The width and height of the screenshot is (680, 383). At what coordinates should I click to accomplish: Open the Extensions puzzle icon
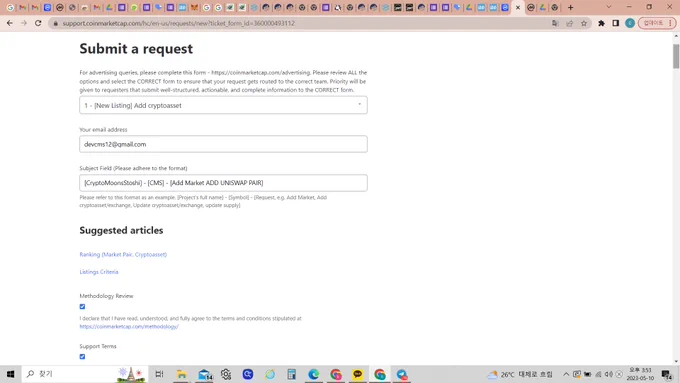(x=602, y=23)
